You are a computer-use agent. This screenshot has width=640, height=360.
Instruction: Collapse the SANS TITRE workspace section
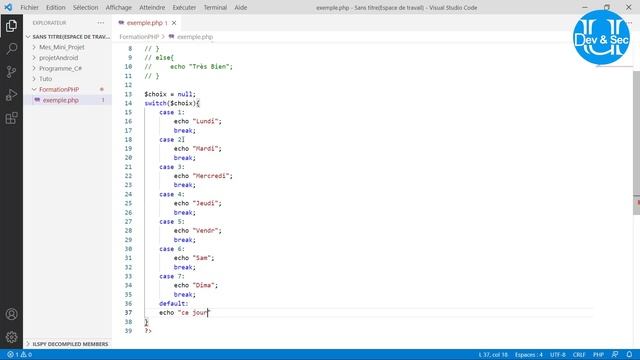coord(68,37)
